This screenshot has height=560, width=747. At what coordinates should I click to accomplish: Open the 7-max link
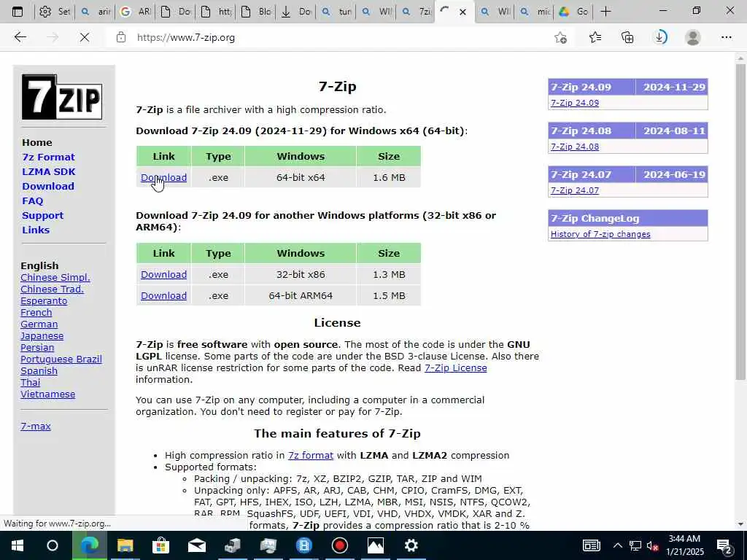pyautogui.click(x=36, y=426)
